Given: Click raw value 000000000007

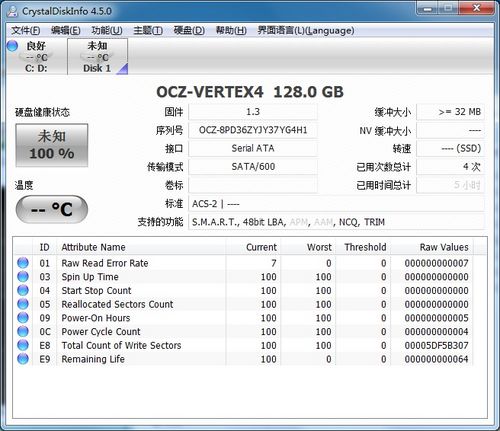Looking at the screenshot, I should click(436, 263).
